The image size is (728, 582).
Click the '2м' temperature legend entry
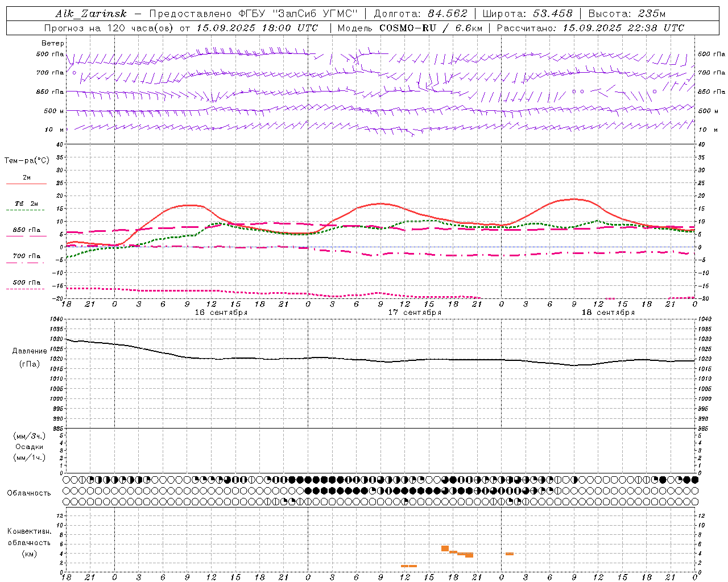[x=26, y=178]
